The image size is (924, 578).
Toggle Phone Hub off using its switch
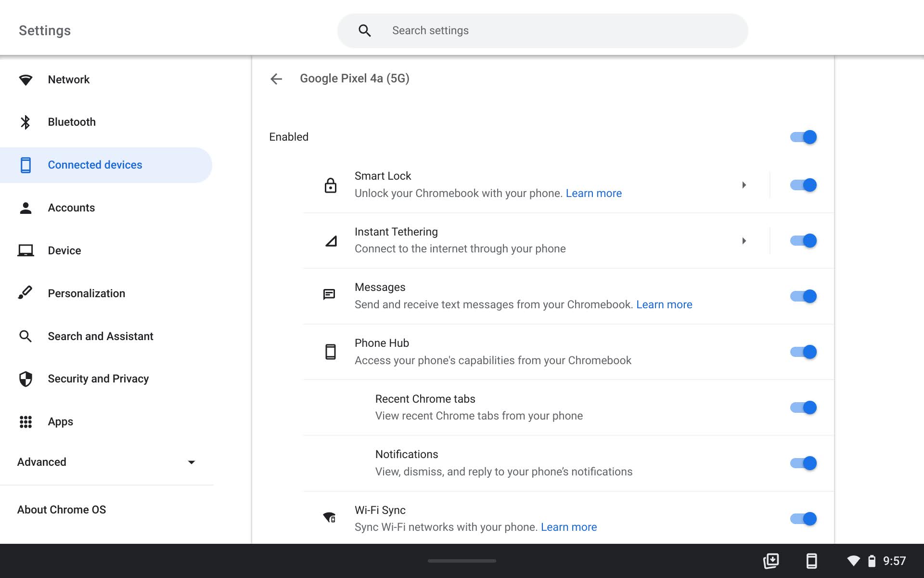pos(803,352)
